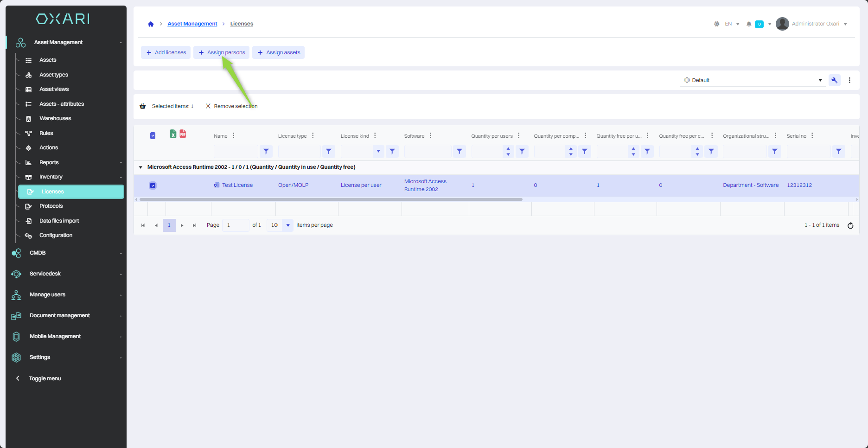Click the wrench view settings icon
This screenshot has height=448, width=868.
834,80
